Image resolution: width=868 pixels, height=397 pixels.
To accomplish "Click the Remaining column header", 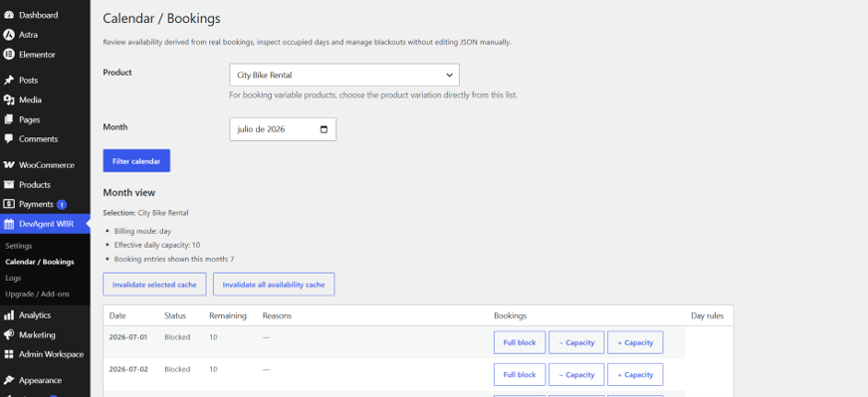I will 228,315.
